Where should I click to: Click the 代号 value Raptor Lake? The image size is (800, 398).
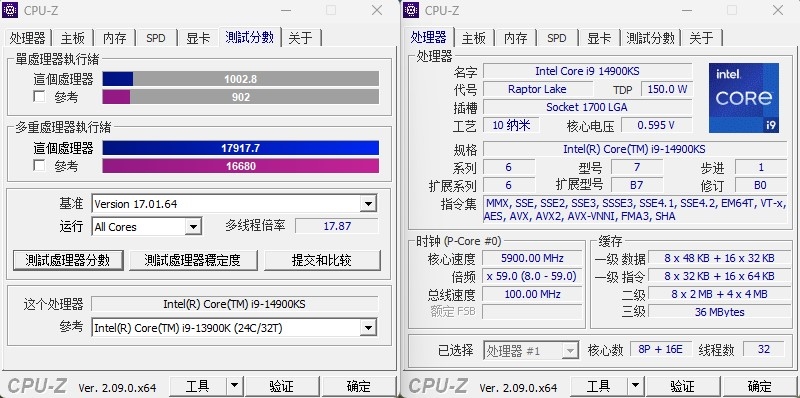coord(537,89)
